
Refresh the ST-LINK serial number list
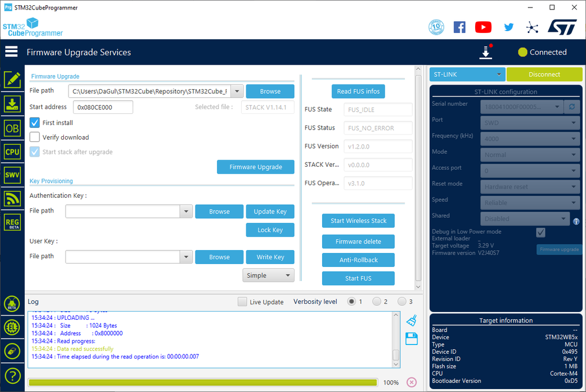click(572, 107)
